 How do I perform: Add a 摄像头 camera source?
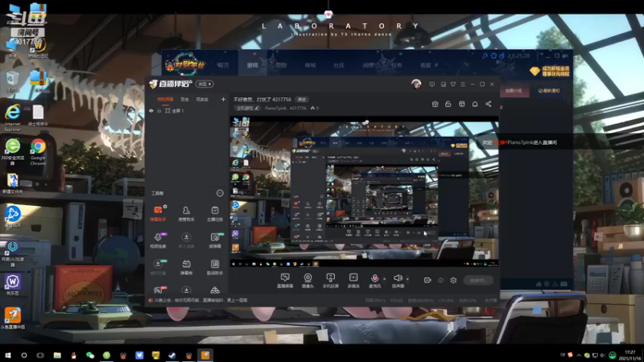(x=308, y=281)
